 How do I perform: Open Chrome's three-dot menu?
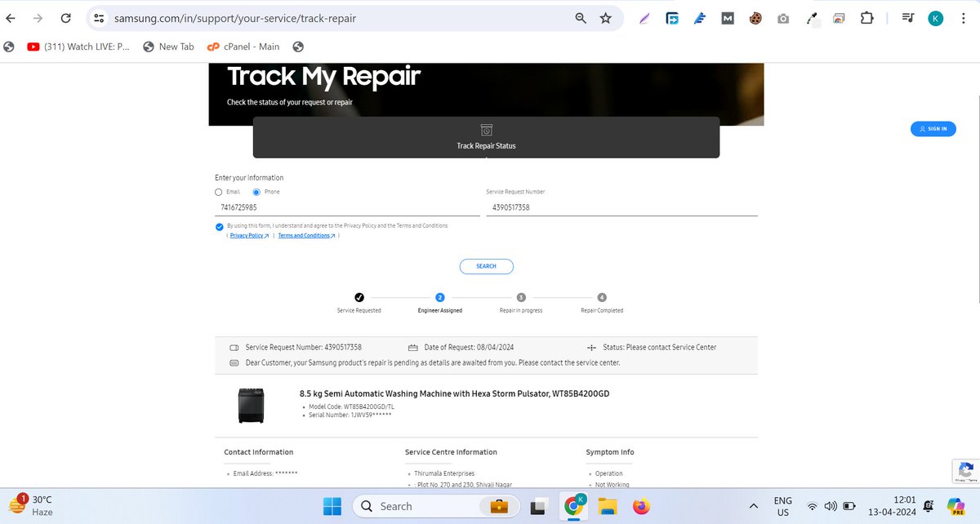pos(964,18)
